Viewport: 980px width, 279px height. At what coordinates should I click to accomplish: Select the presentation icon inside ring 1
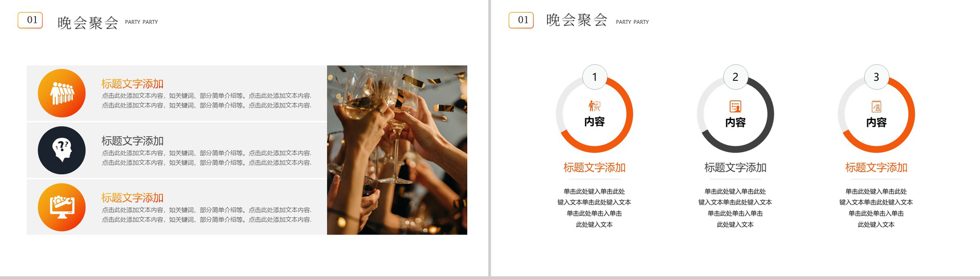click(x=594, y=106)
